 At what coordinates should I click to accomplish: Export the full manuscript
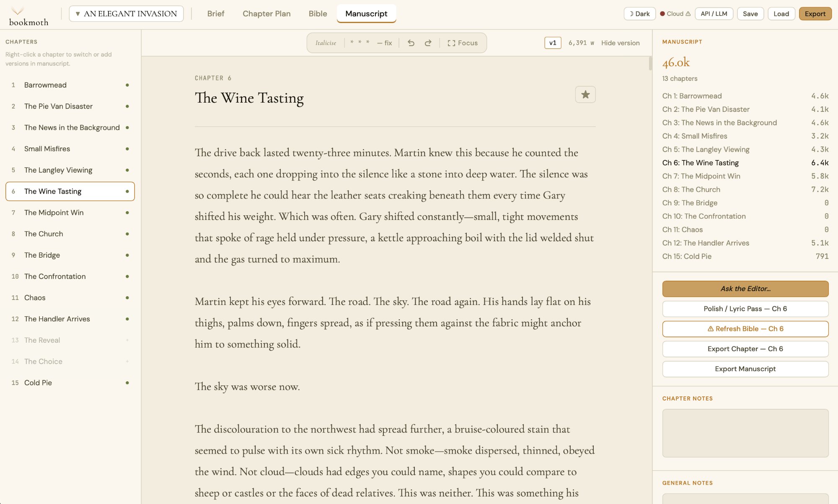tap(745, 369)
